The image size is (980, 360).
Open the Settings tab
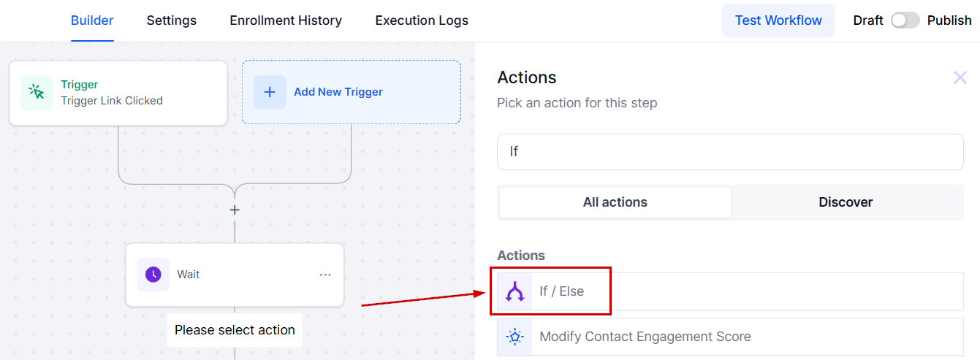171,20
